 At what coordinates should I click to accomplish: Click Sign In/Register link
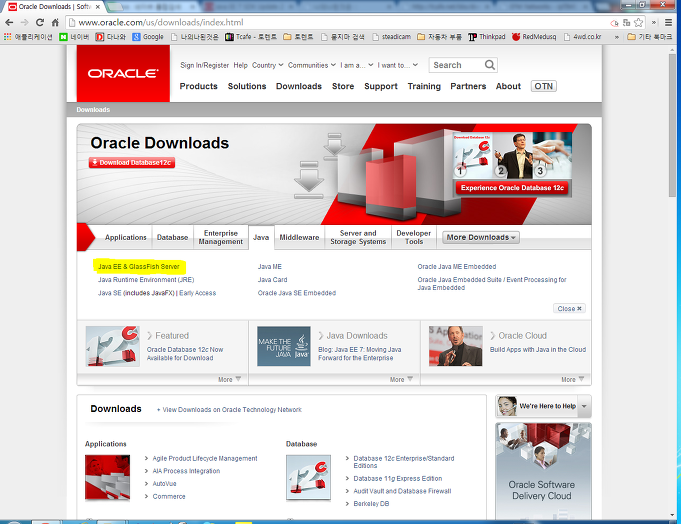(205, 65)
